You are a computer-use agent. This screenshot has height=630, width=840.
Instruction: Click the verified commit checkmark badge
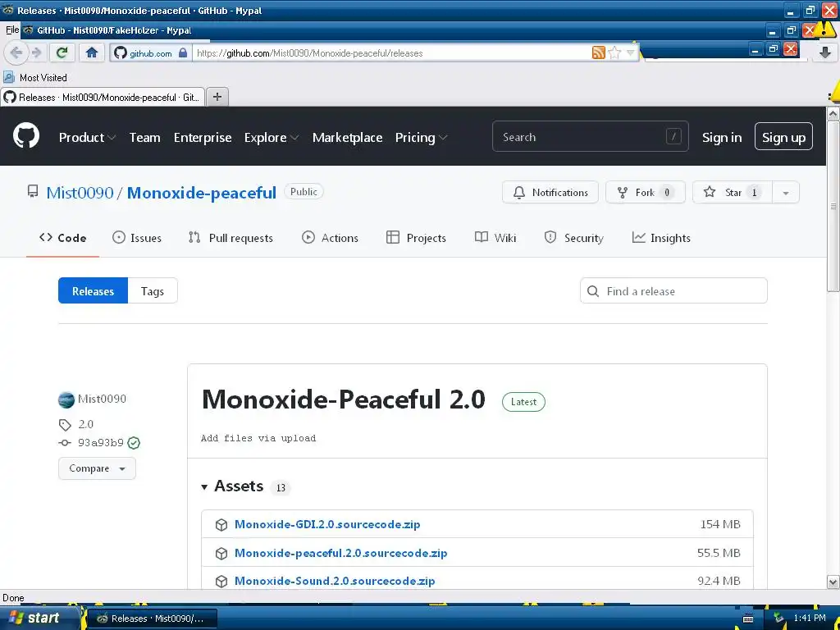[134, 443]
